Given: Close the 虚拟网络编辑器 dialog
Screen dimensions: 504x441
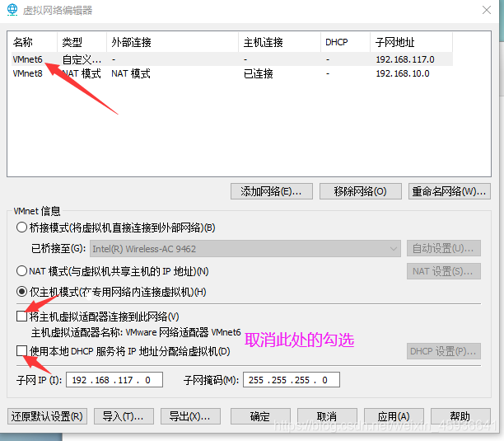Looking at the screenshot, I should [x=487, y=10].
